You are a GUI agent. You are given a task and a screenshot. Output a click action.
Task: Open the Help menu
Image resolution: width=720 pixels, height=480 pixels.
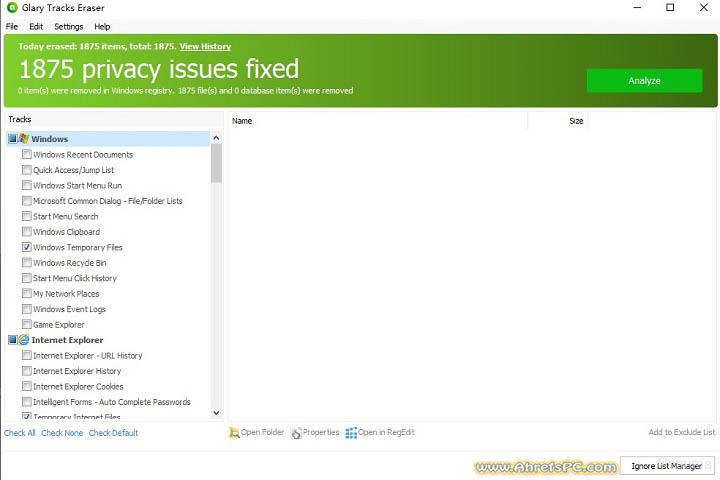[102, 27]
